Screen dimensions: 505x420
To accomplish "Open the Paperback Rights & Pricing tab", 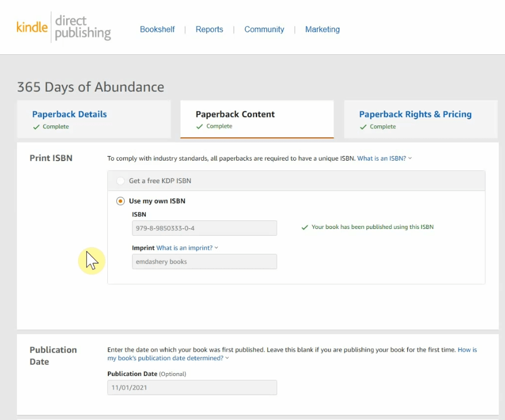I will click(415, 114).
